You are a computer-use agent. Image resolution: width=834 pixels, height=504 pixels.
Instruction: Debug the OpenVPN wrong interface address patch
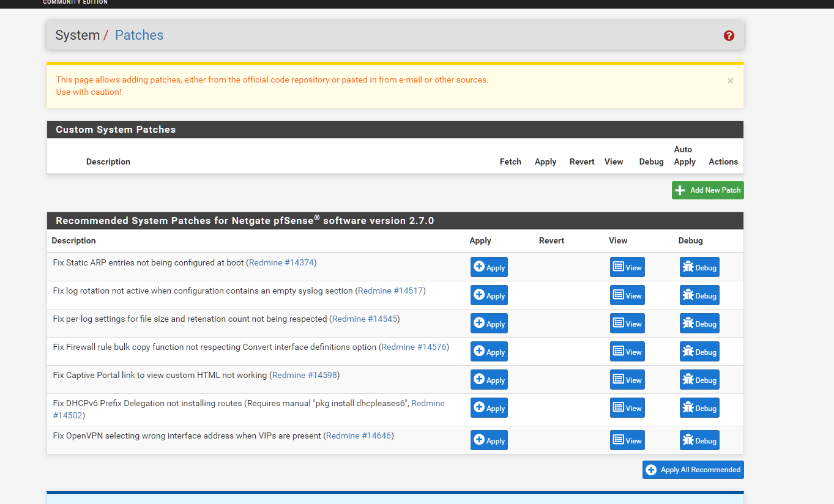pos(699,440)
